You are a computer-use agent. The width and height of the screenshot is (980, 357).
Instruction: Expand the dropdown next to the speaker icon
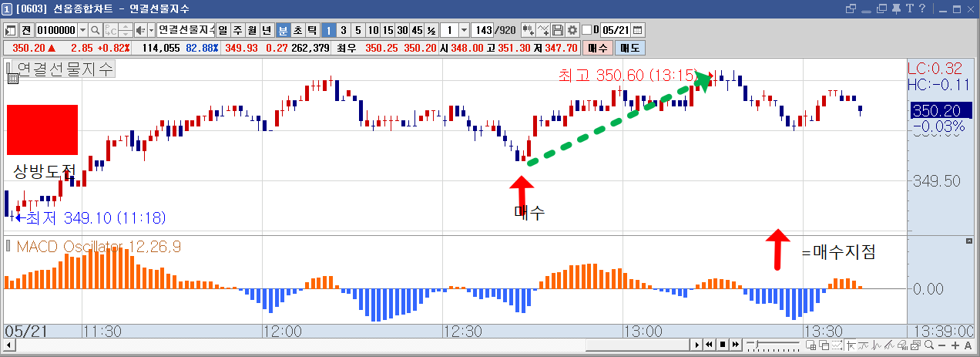point(151,30)
